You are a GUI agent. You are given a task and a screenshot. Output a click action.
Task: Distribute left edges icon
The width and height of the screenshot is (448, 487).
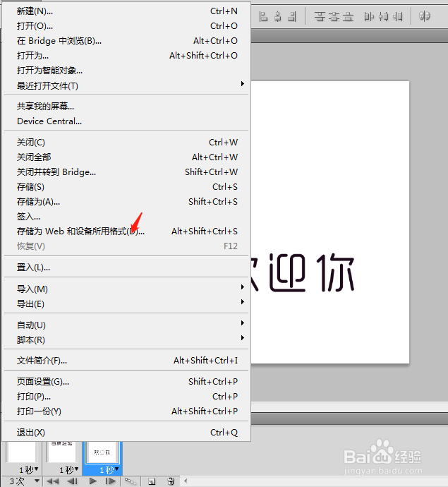(x=369, y=16)
